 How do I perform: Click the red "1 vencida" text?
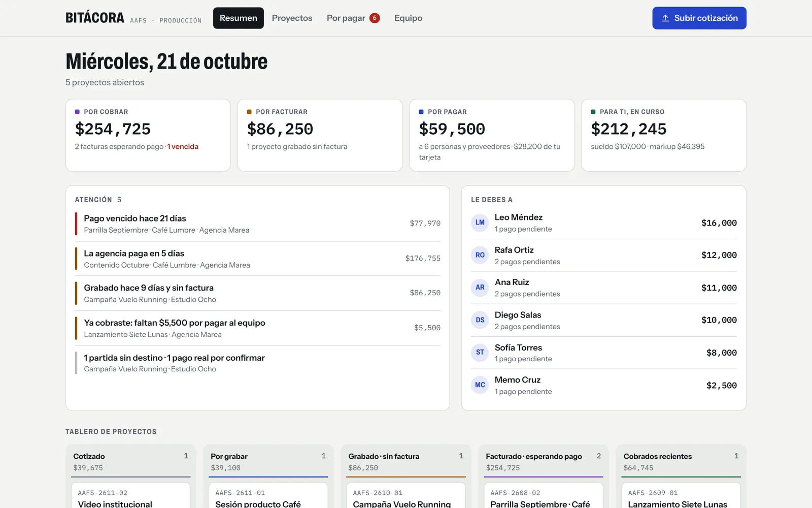tap(183, 147)
